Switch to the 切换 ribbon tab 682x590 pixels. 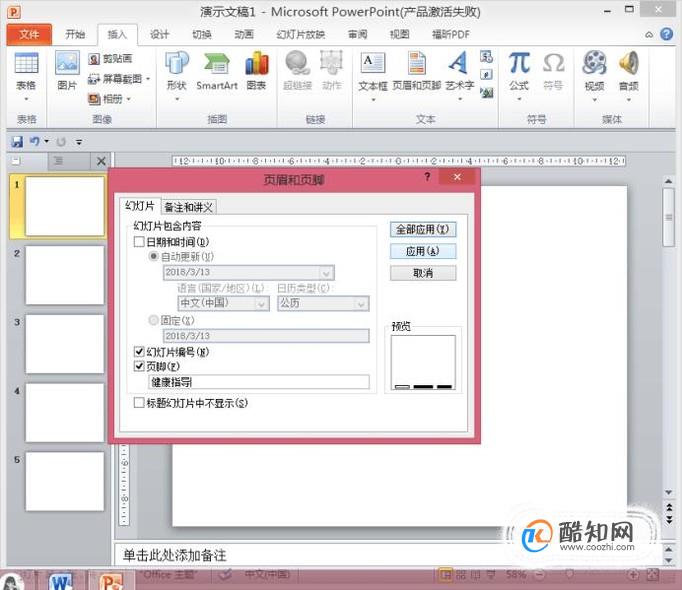[x=202, y=34]
